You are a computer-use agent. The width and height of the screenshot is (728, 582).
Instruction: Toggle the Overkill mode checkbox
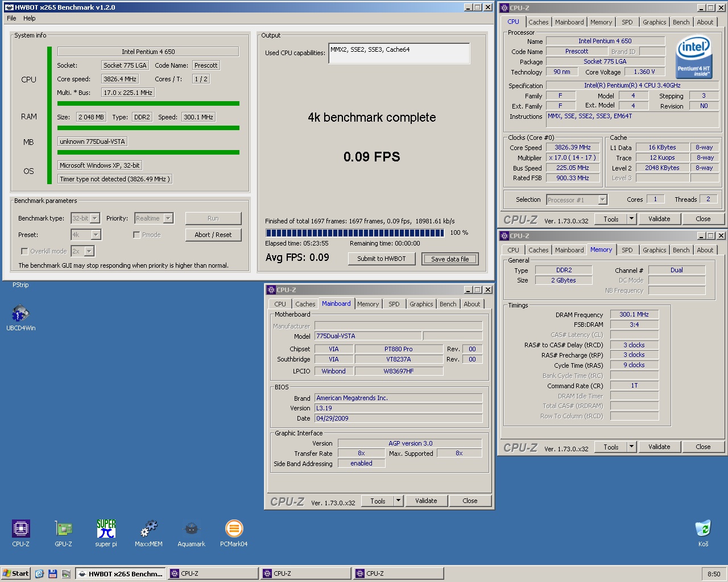coord(24,251)
